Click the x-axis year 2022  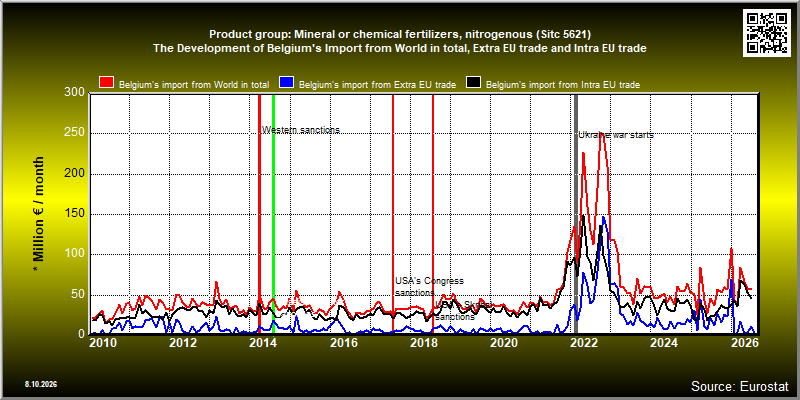coord(585,342)
